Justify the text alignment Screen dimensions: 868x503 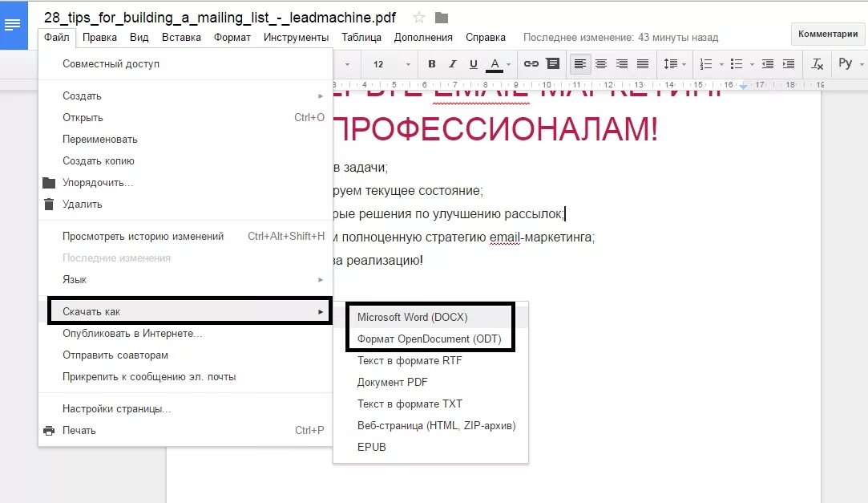(643, 63)
